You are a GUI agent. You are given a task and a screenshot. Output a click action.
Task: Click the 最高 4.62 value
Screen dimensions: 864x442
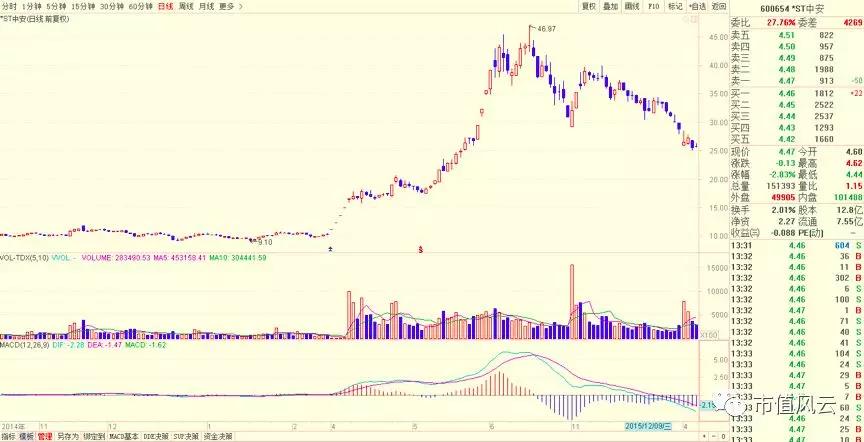pyautogui.click(x=854, y=163)
